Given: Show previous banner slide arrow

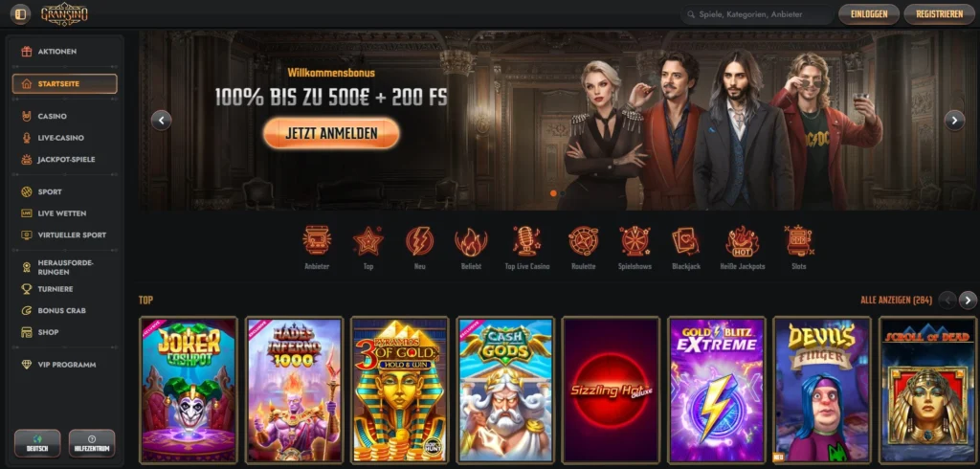Looking at the screenshot, I should [x=161, y=120].
